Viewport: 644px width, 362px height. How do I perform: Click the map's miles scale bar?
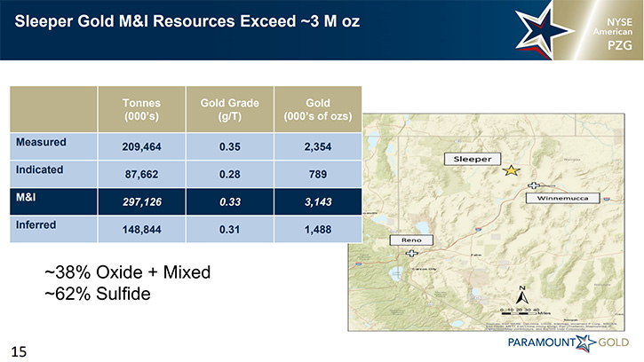pos(525,311)
